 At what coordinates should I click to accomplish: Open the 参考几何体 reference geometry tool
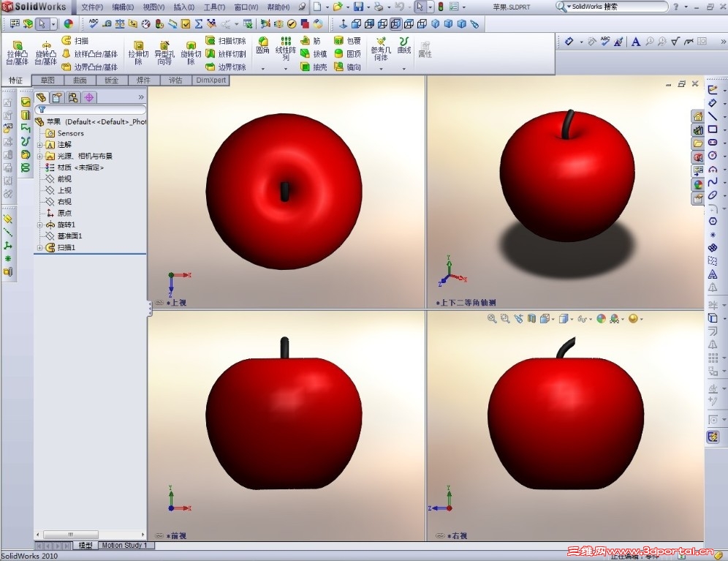[x=381, y=49]
